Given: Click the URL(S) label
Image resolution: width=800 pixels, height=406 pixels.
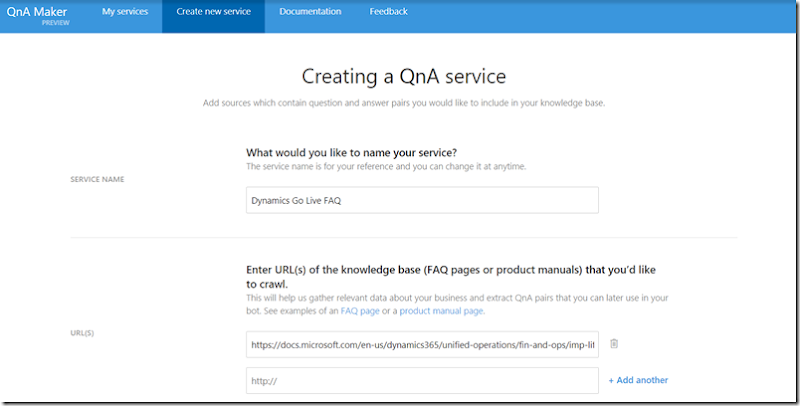Looking at the screenshot, I should click(x=82, y=333).
